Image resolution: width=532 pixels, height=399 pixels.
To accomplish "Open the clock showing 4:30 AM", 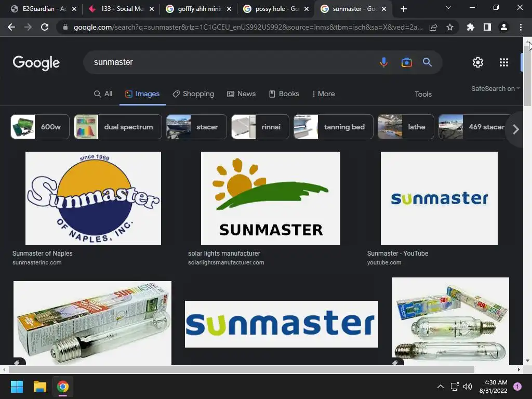I will (494, 387).
